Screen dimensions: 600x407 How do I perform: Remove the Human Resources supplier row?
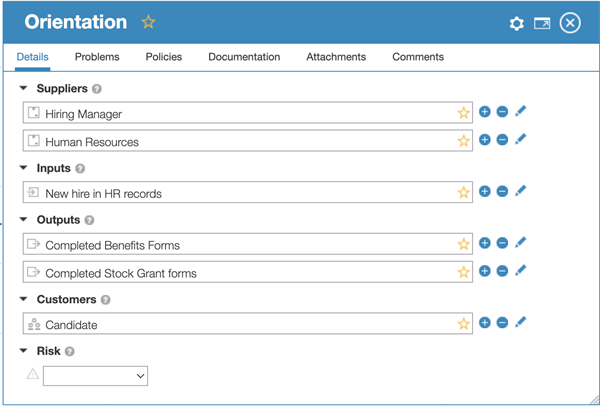[502, 140]
